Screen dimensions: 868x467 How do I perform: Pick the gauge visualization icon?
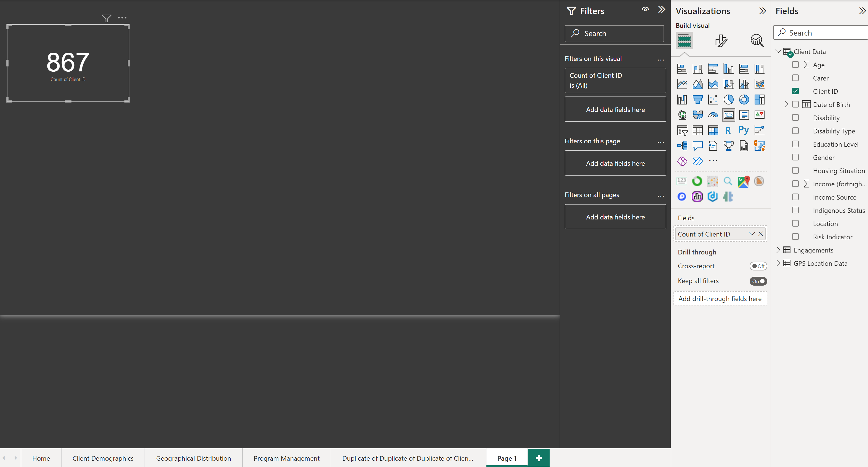point(713,115)
